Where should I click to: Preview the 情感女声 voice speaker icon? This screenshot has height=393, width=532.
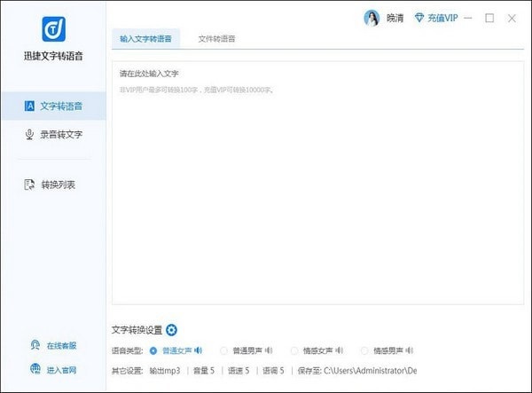340,350
